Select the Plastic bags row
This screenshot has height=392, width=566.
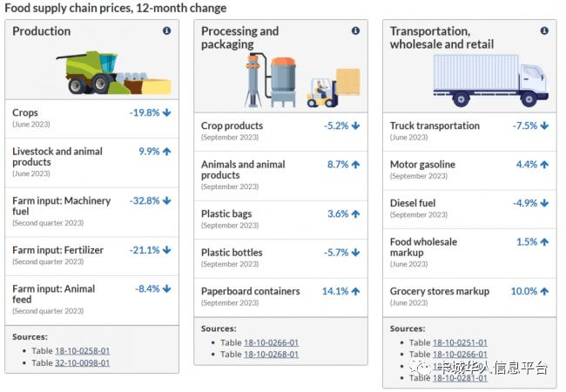(280, 219)
